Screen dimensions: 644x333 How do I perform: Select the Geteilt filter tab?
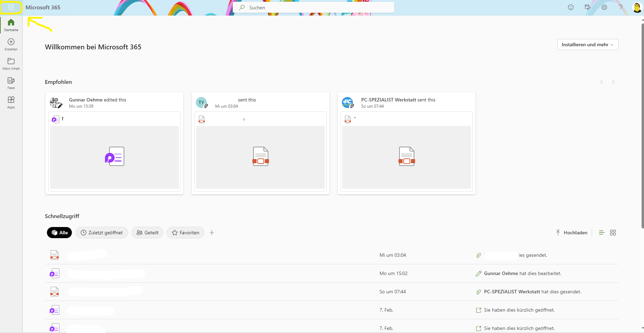tap(147, 233)
